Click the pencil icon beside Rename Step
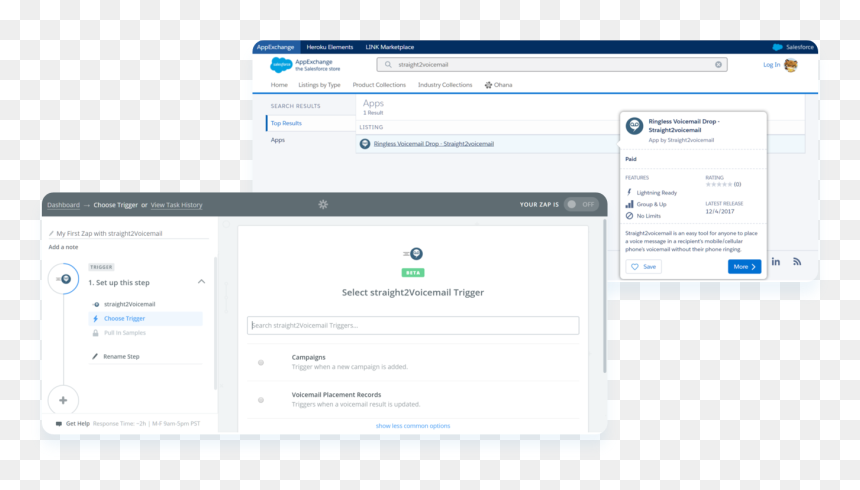860x490 pixels. 95,357
